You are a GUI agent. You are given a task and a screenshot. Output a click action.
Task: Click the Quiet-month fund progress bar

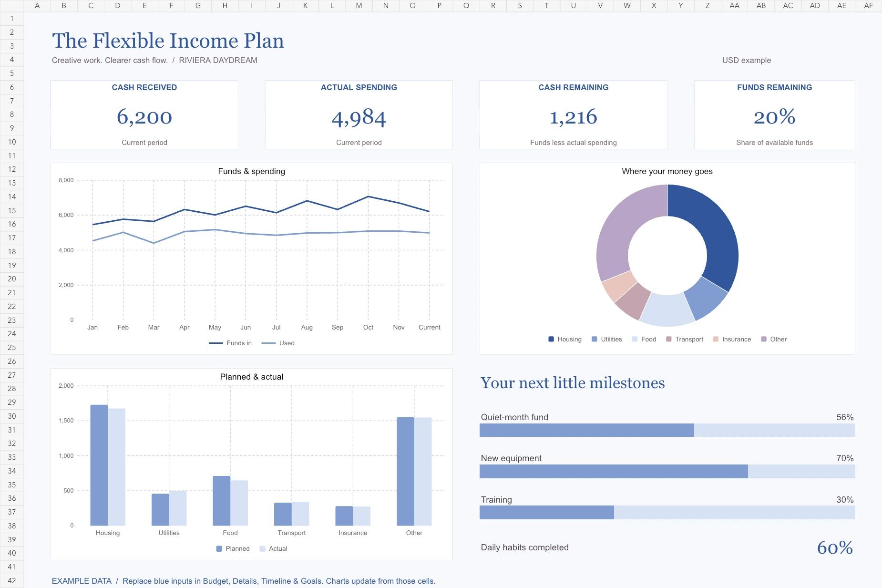pyautogui.click(x=667, y=430)
